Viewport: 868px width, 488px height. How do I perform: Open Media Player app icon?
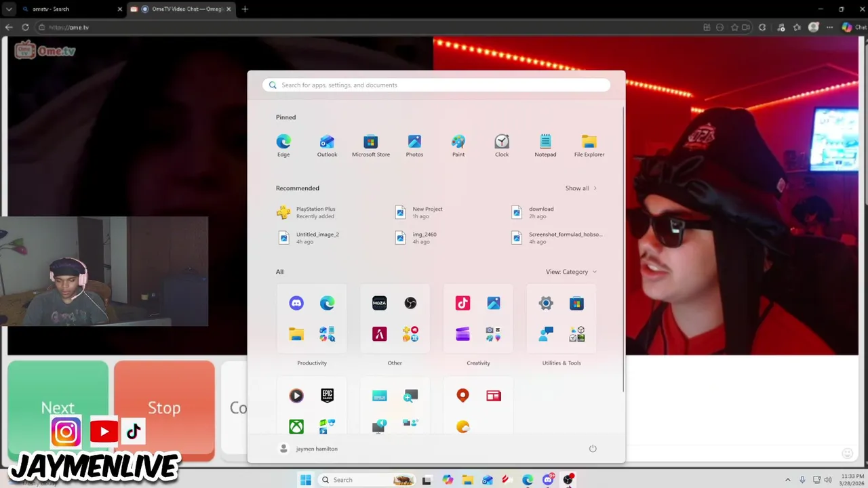tap(296, 395)
